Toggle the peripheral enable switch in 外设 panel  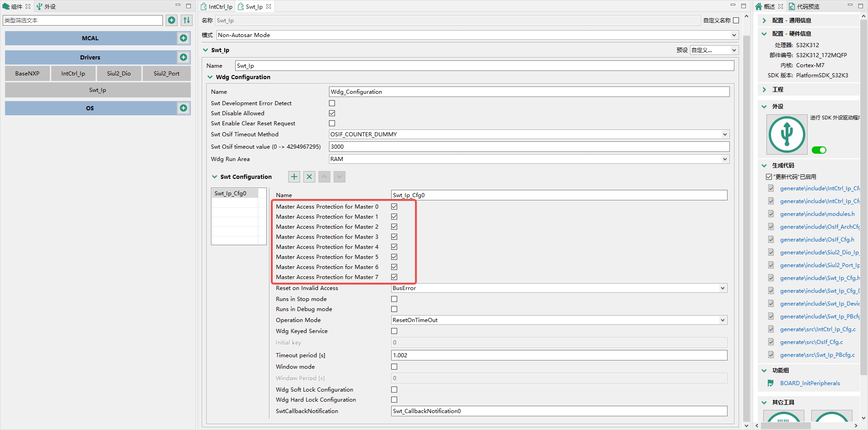[x=819, y=150]
